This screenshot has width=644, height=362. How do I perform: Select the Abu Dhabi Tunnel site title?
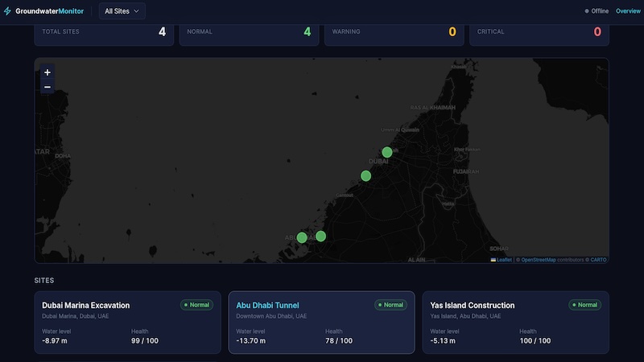[x=267, y=306]
